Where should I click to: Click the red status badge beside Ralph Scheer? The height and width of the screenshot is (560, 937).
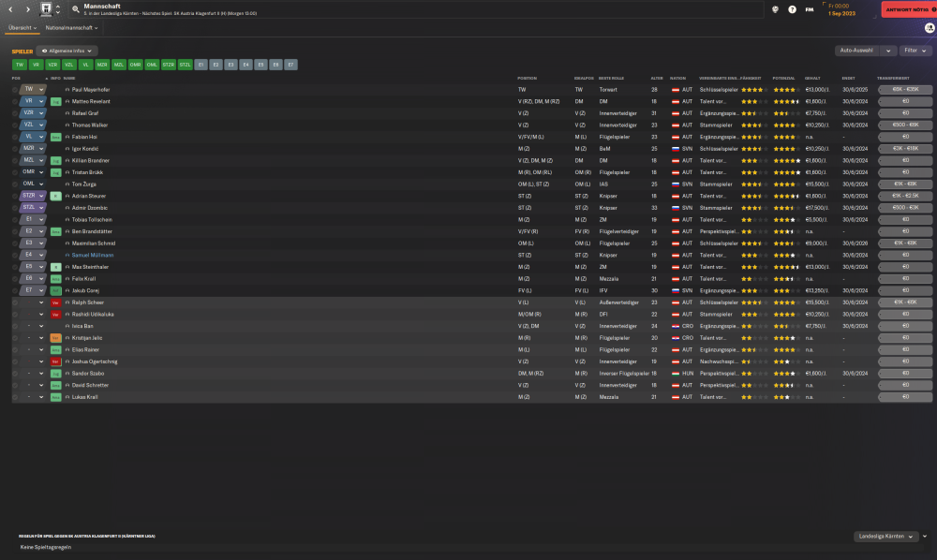pyautogui.click(x=55, y=302)
